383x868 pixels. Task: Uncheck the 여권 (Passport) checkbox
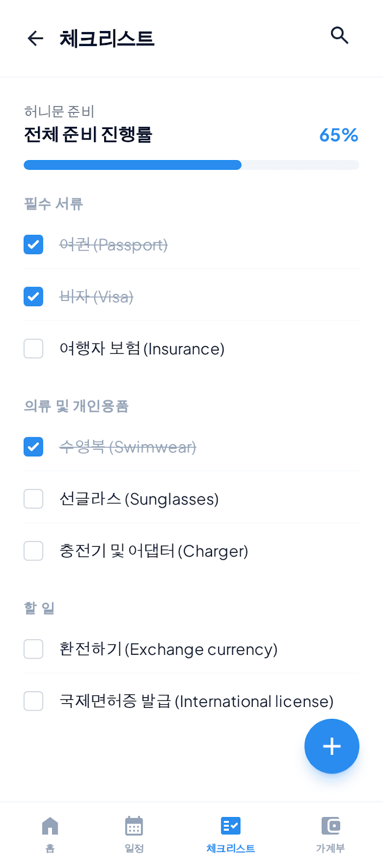[33, 244]
